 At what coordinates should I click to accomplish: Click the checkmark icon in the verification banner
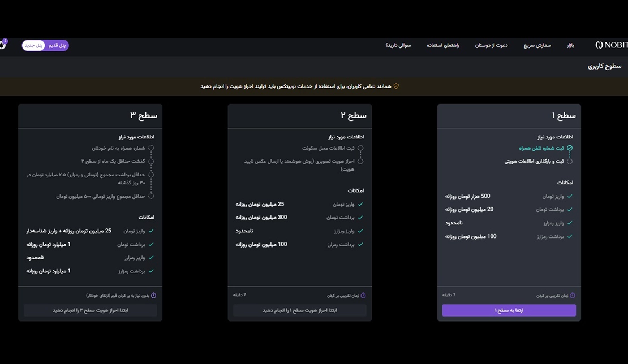[x=396, y=86]
